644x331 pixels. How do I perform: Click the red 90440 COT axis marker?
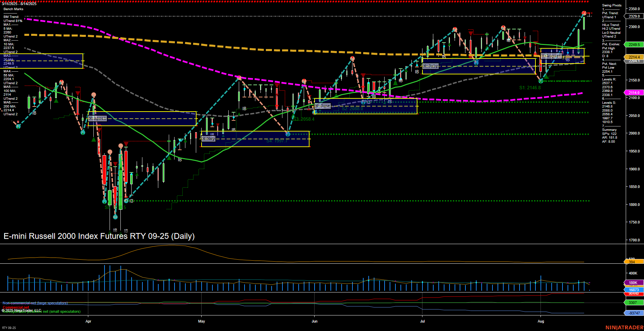coord(634,293)
